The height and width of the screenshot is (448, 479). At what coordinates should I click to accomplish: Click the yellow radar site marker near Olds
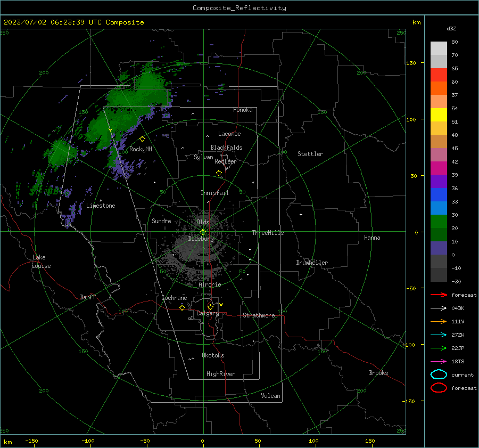point(203,232)
